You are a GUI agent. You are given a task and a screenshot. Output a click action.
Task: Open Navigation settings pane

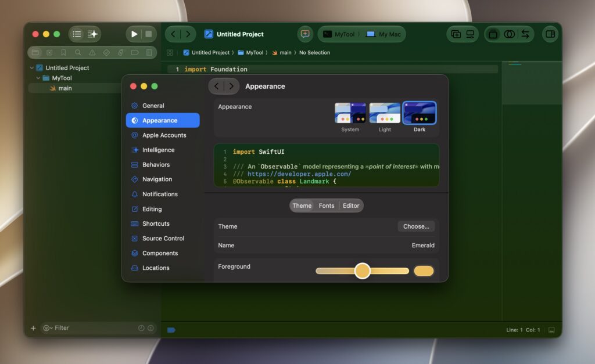click(x=163, y=179)
